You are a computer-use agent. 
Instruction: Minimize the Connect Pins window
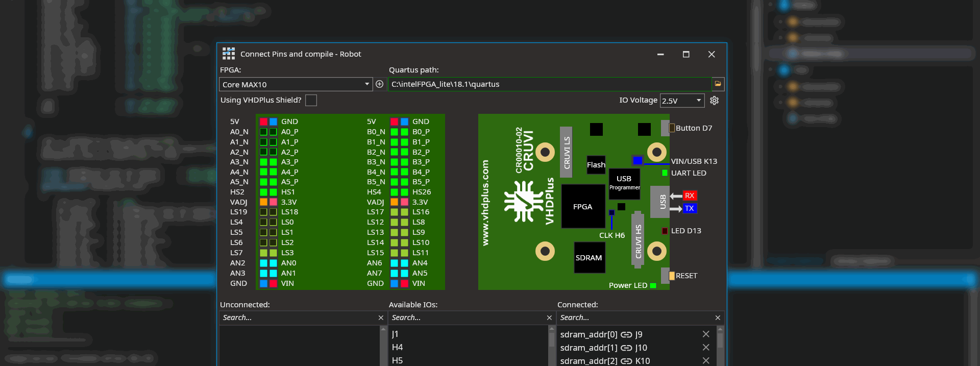pyautogui.click(x=660, y=54)
